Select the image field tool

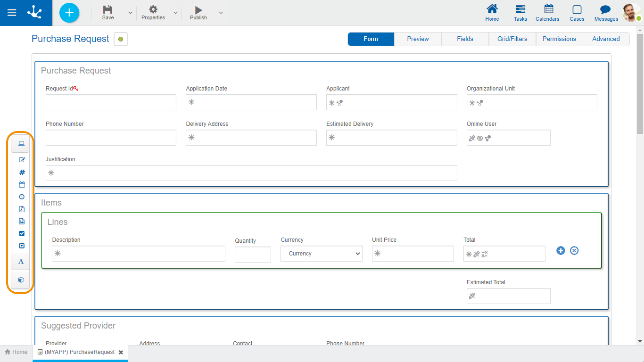22,222
